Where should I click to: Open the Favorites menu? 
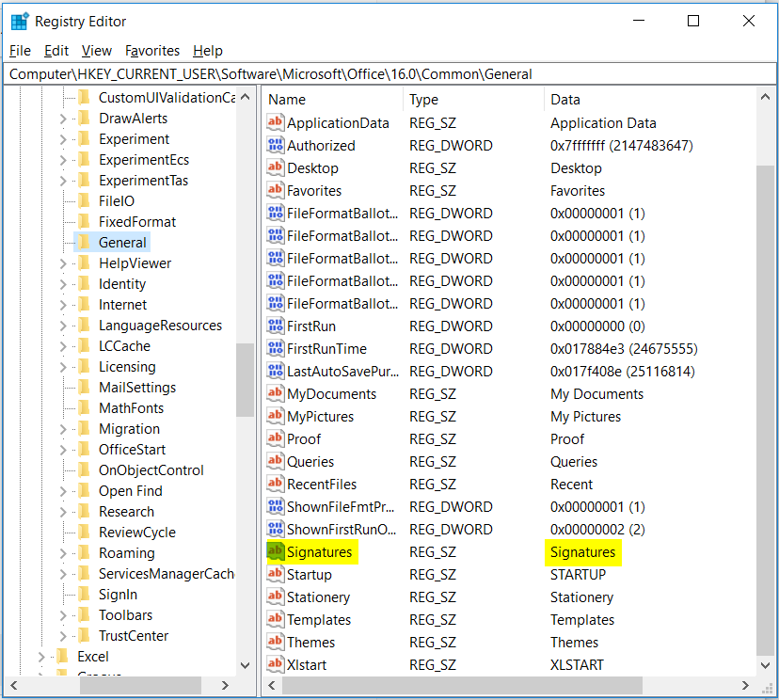click(x=152, y=51)
